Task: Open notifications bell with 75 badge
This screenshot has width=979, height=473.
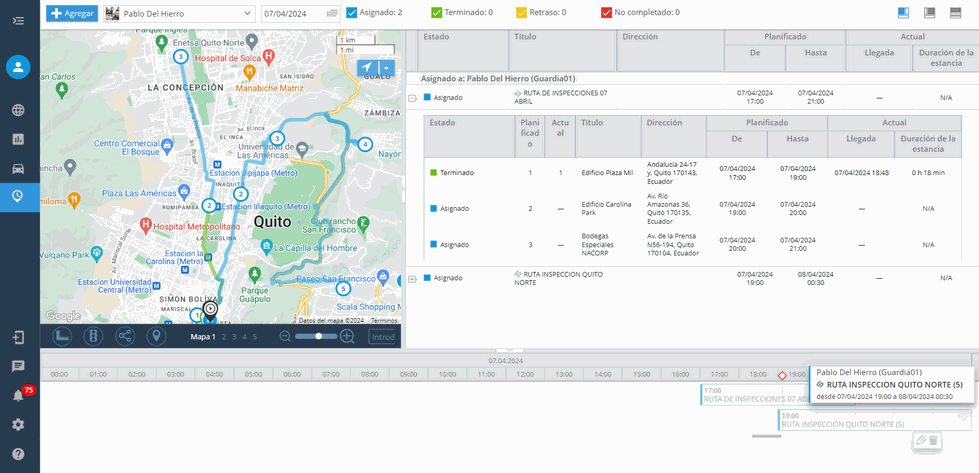Action: (18, 395)
